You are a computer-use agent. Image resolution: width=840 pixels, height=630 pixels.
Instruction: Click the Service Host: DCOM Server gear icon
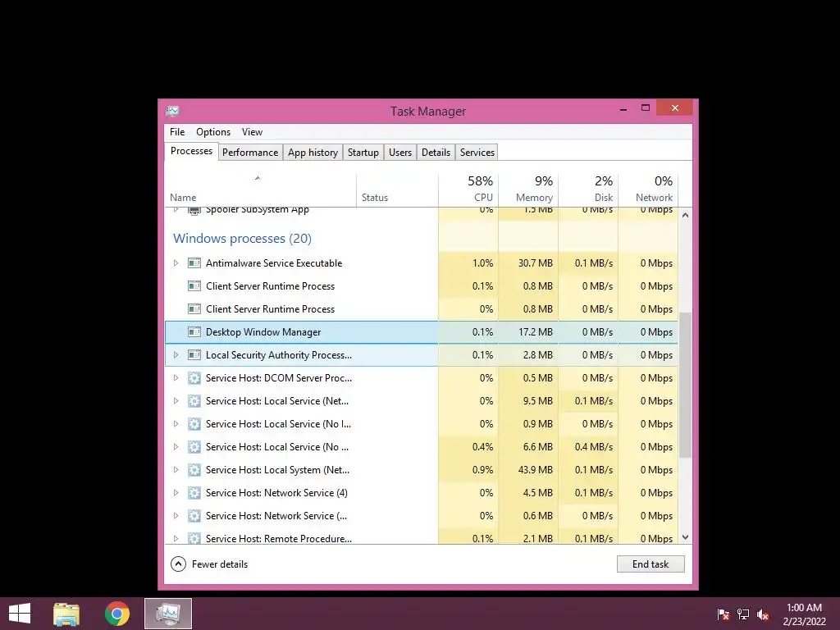(194, 378)
